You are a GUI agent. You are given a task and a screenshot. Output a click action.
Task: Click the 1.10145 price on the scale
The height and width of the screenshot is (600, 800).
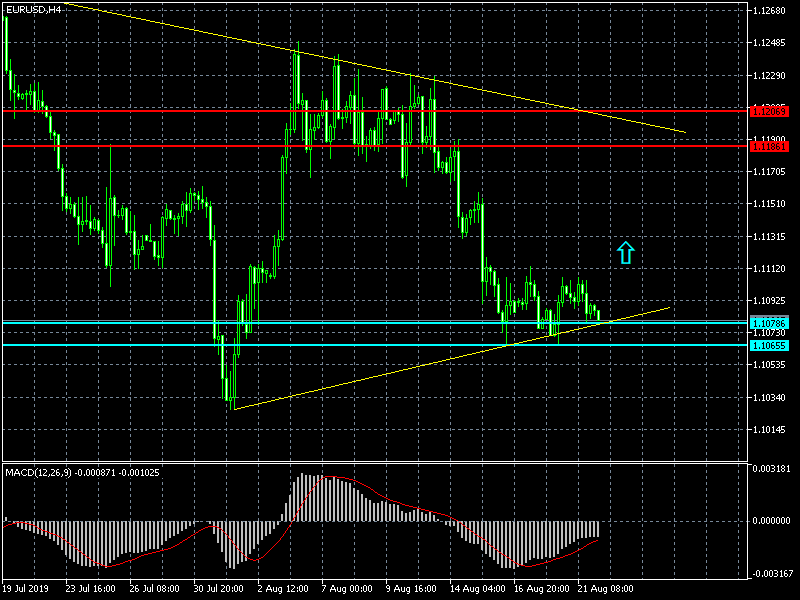point(772,430)
